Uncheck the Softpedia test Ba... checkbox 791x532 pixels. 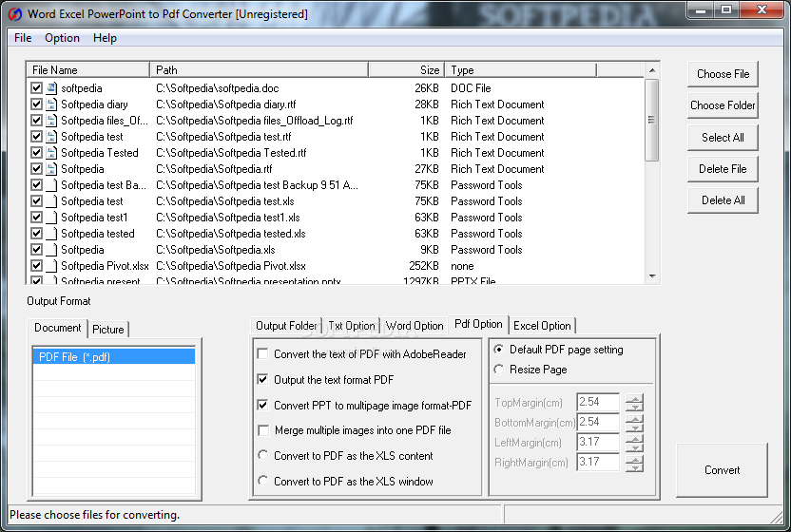36,185
